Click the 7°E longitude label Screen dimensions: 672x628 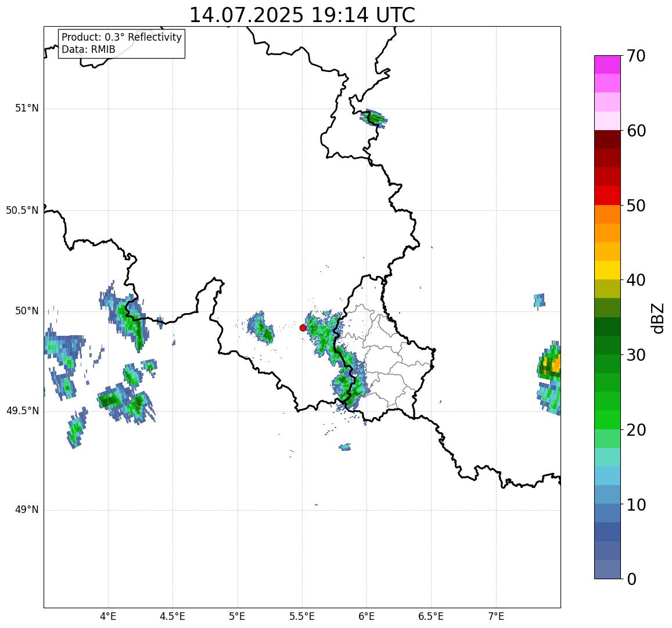496,617
